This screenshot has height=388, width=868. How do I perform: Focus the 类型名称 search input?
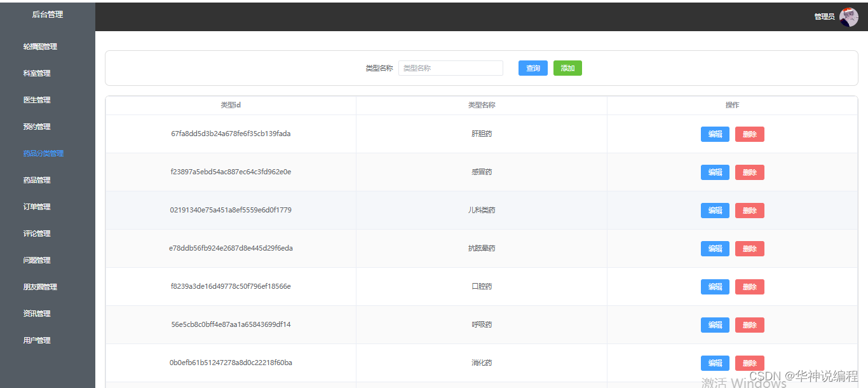[451, 68]
